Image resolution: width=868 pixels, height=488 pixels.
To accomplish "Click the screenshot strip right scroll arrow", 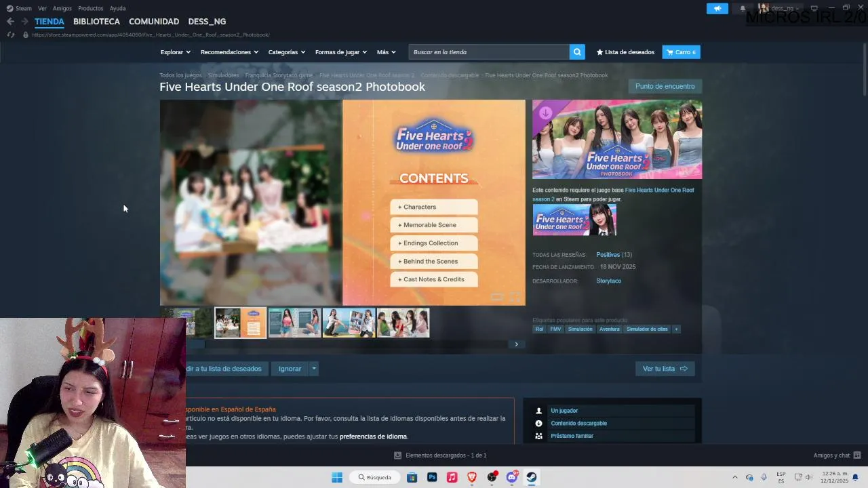I will point(517,344).
